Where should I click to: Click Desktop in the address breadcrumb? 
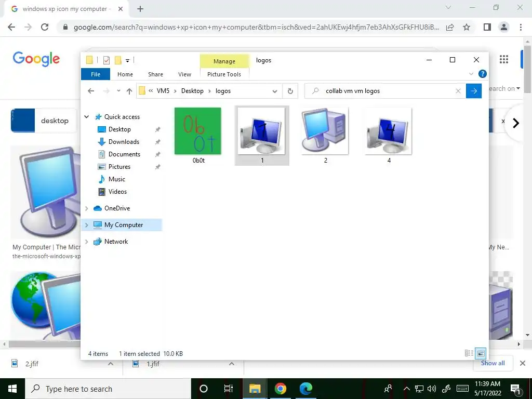(192, 91)
